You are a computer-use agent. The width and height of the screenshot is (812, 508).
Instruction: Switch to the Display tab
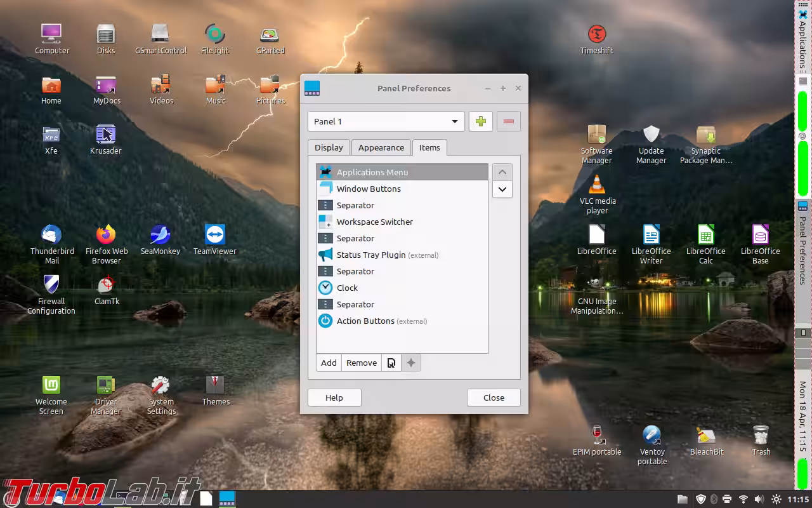pos(329,147)
